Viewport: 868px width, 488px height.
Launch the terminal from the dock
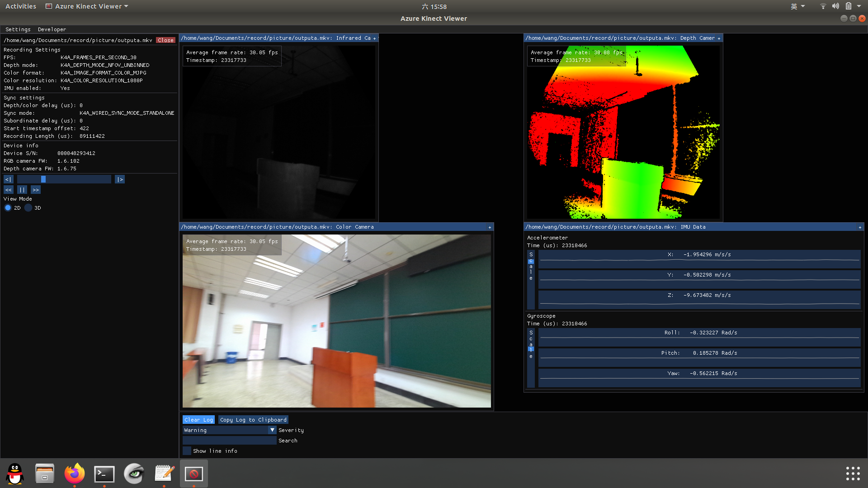point(104,474)
